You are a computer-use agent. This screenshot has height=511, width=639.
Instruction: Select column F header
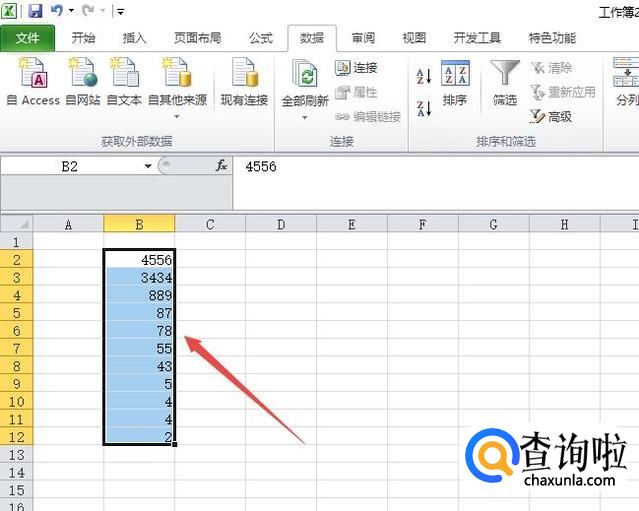pyautogui.click(x=423, y=224)
